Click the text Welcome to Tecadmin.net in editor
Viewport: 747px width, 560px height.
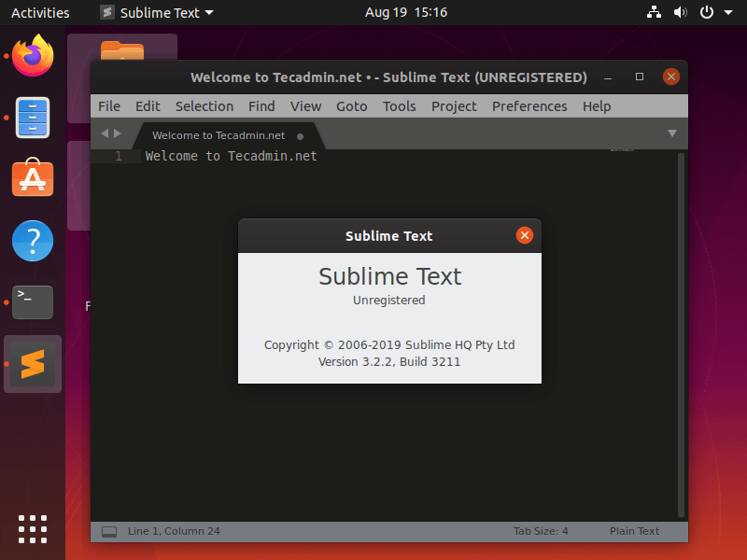coord(231,156)
